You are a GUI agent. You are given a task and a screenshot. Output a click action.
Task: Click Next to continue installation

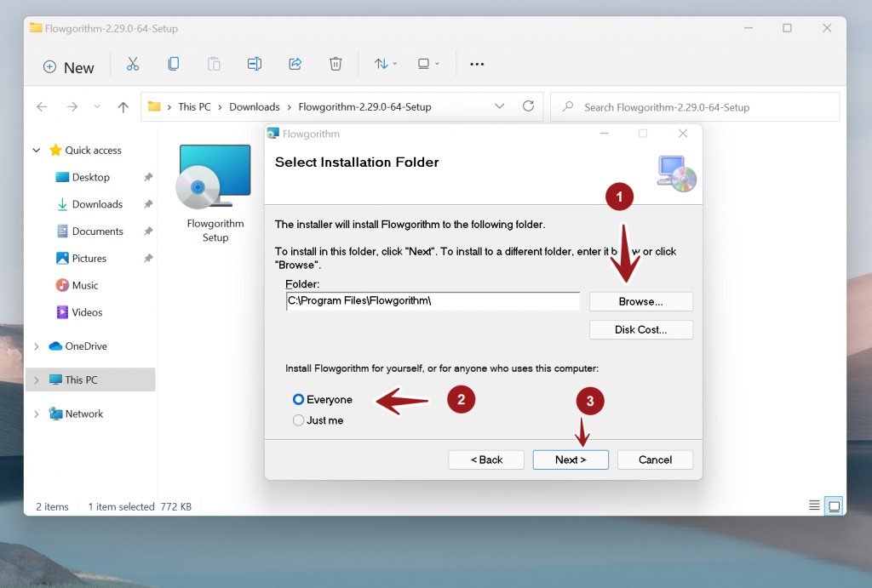pos(570,460)
